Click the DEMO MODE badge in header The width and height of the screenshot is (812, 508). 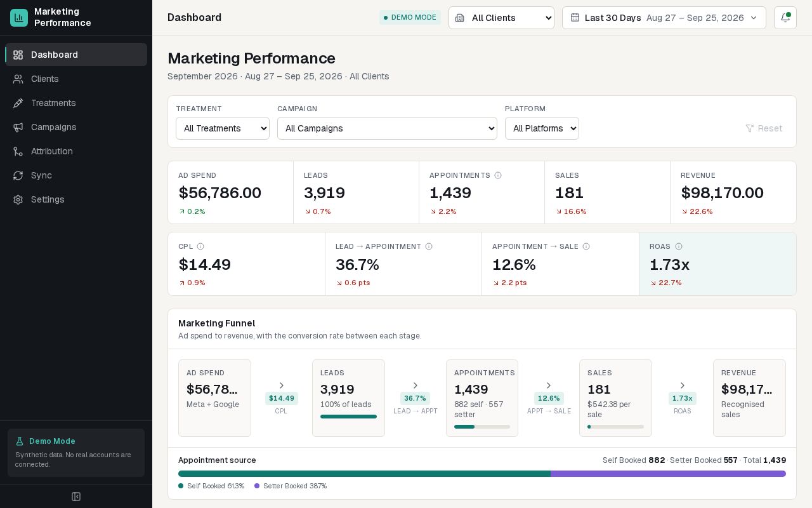pos(410,18)
